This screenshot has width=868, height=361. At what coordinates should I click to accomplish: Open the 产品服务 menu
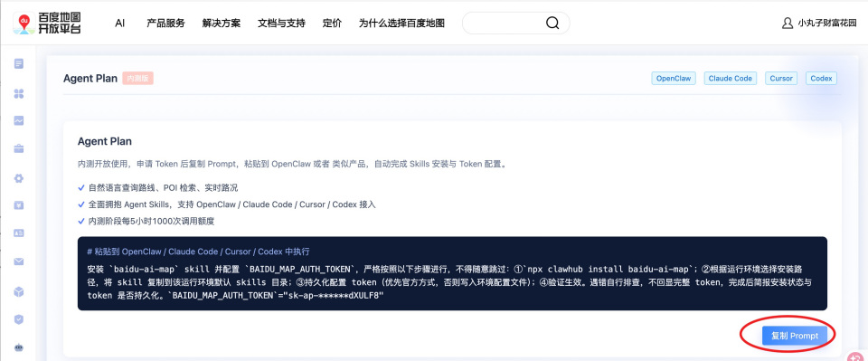(165, 24)
